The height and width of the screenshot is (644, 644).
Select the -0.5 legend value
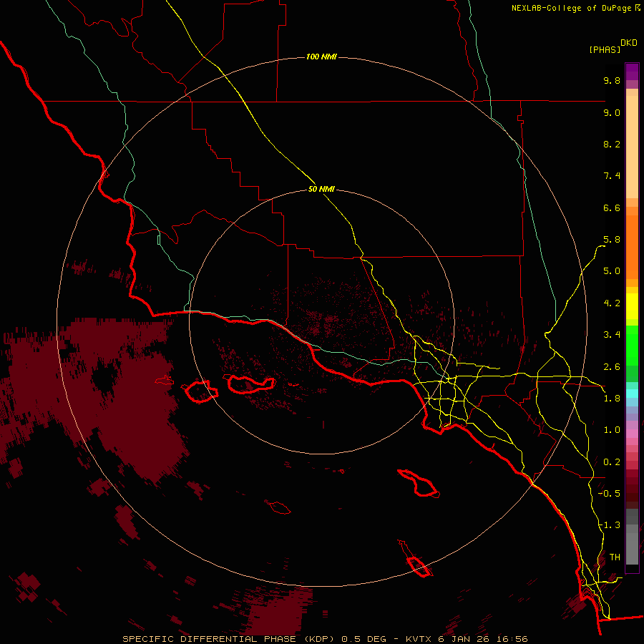tap(609, 494)
